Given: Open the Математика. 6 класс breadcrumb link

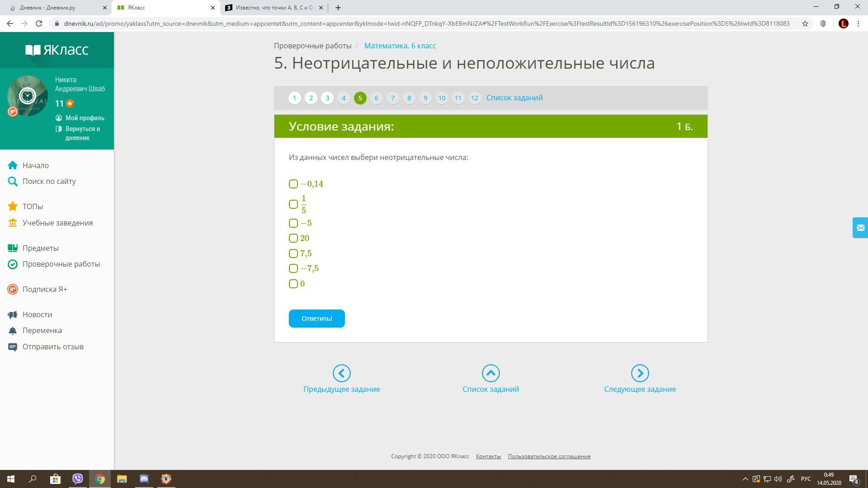Looking at the screenshot, I should (400, 46).
